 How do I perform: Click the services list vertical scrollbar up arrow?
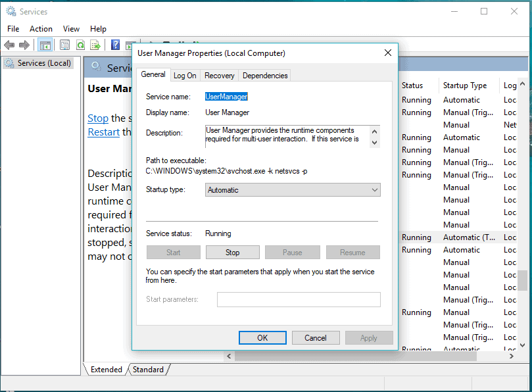pyautogui.click(x=523, y=84)
